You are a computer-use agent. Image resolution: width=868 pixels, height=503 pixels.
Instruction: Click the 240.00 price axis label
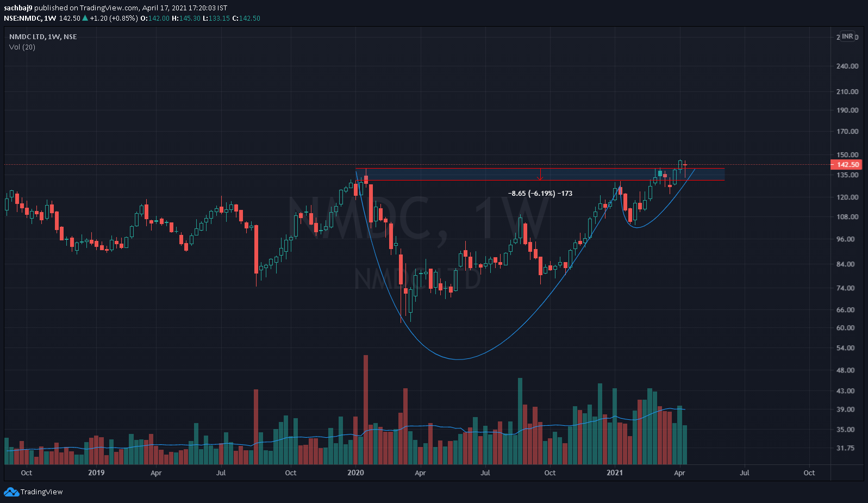click(x=847, y=66)
